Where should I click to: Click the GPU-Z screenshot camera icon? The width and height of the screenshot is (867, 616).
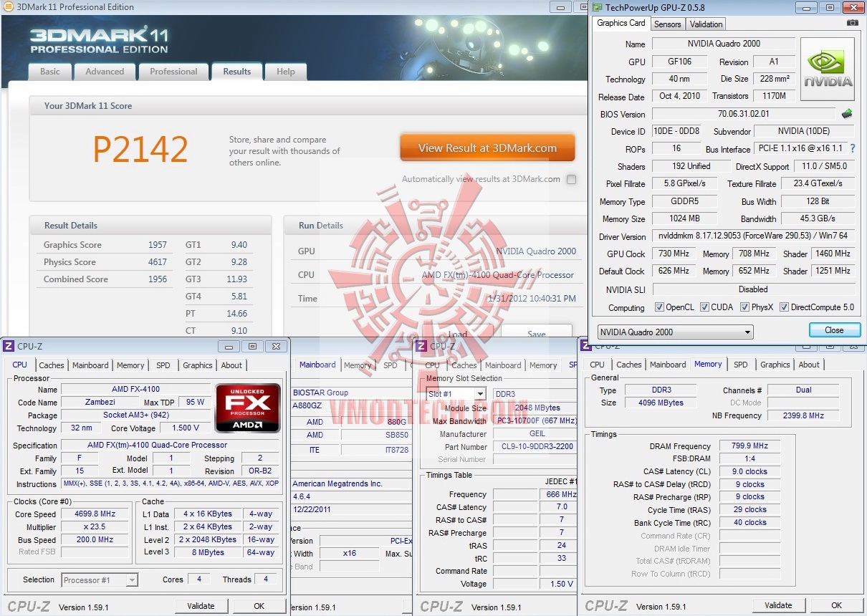[x=852, y=23]
